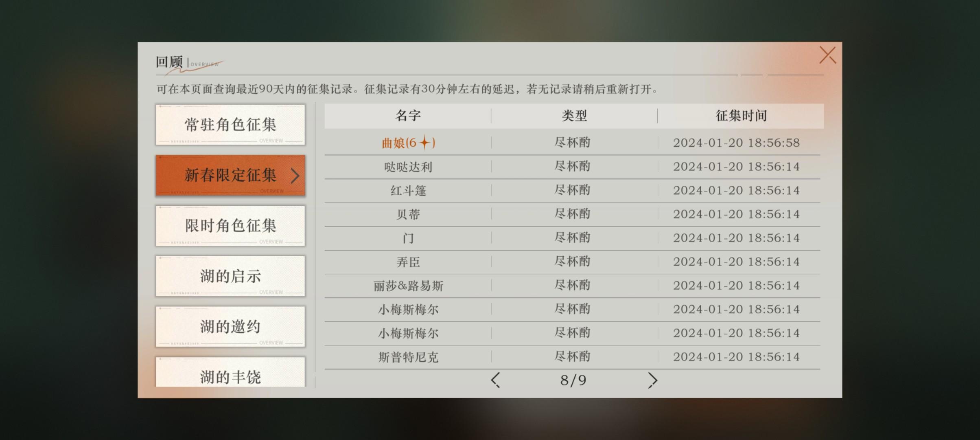Go to next page arrow
The image size is (980, 440).
[x=652, y=380]
